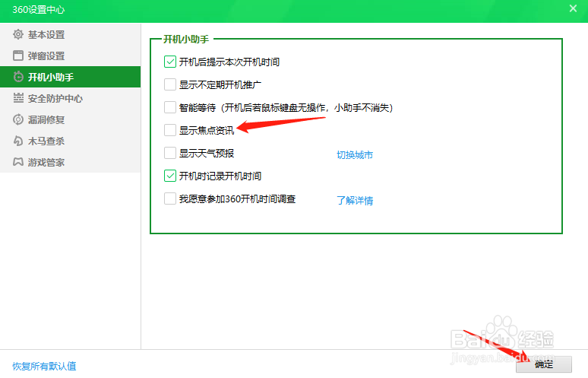Select the 开机小助手 sidebar item
This screenshot has height=378, width=588.
pos(71,77)
